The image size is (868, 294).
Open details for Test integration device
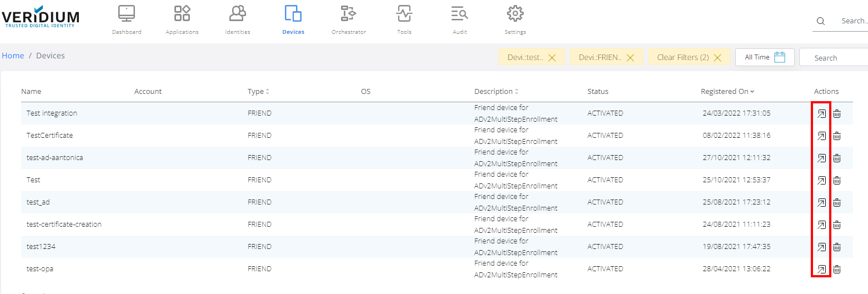(821, 113)
